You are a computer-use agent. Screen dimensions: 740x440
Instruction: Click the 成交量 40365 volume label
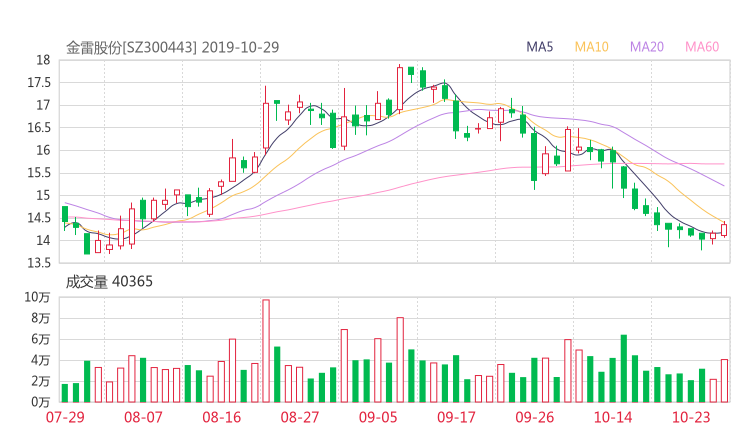pos(109,282)
